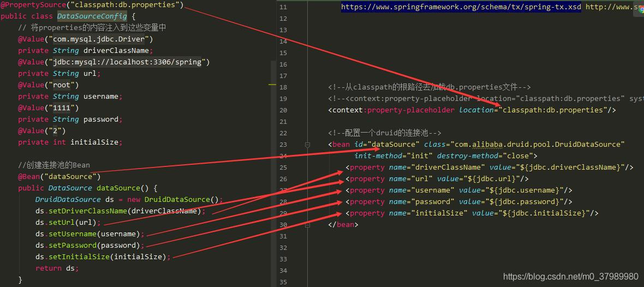Click the @Bean("dataSource") annotation

(59, 177)
